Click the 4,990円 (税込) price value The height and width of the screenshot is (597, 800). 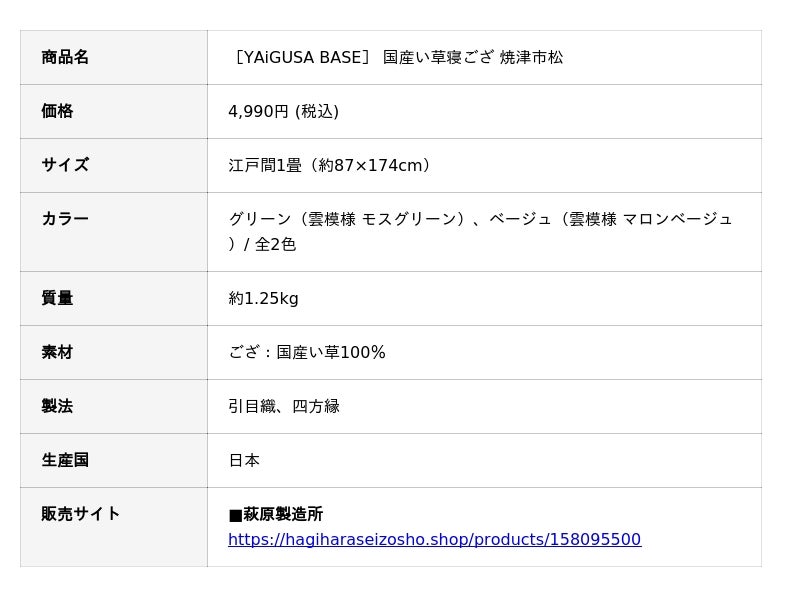tap(283, 112)
